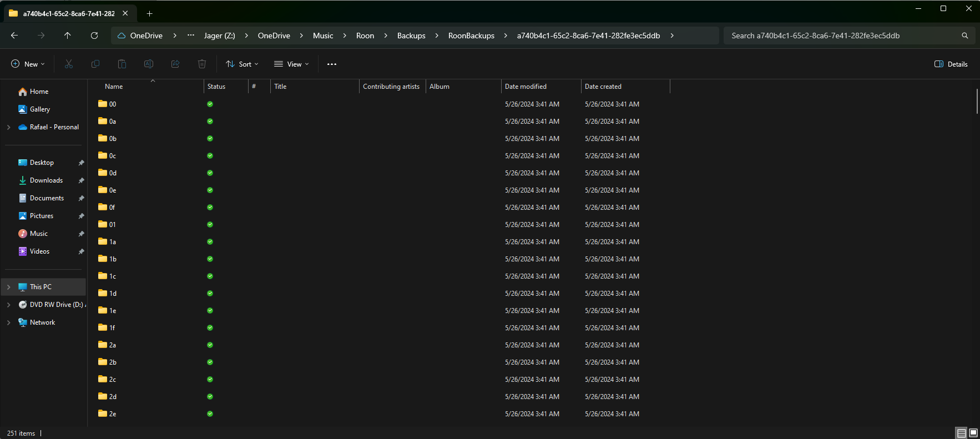Screen dimensions: 980x439
Task: Open Pictures quick access folder
Action: coord(42,216)
